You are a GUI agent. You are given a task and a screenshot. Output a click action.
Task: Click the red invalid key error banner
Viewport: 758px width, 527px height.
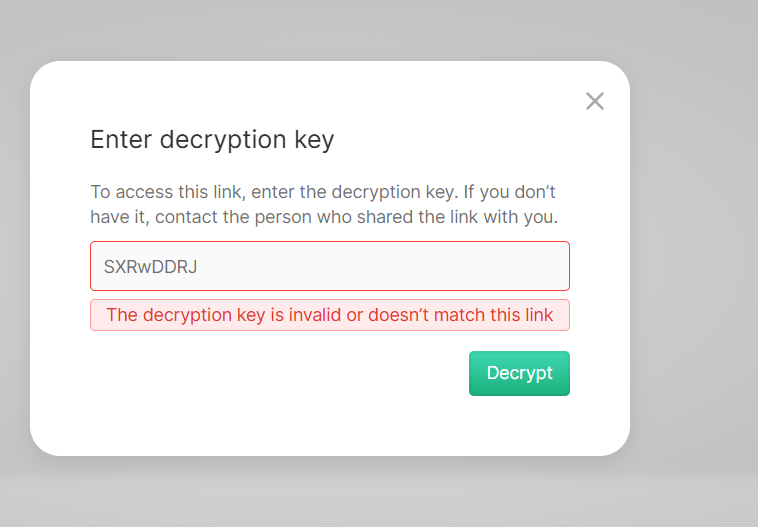[x=330, y=315]
